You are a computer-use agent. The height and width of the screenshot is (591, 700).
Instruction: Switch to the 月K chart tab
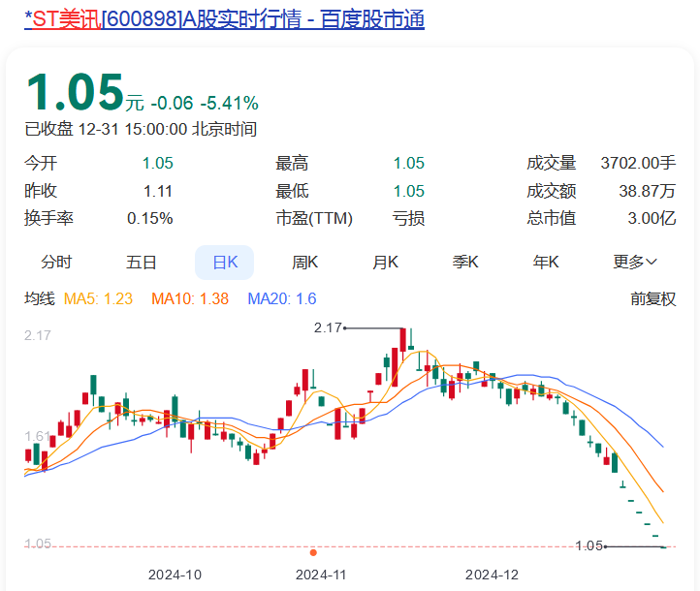(385, 263)
